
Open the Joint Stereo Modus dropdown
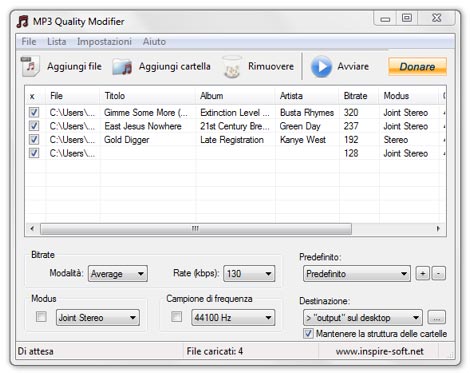[98, 317]
